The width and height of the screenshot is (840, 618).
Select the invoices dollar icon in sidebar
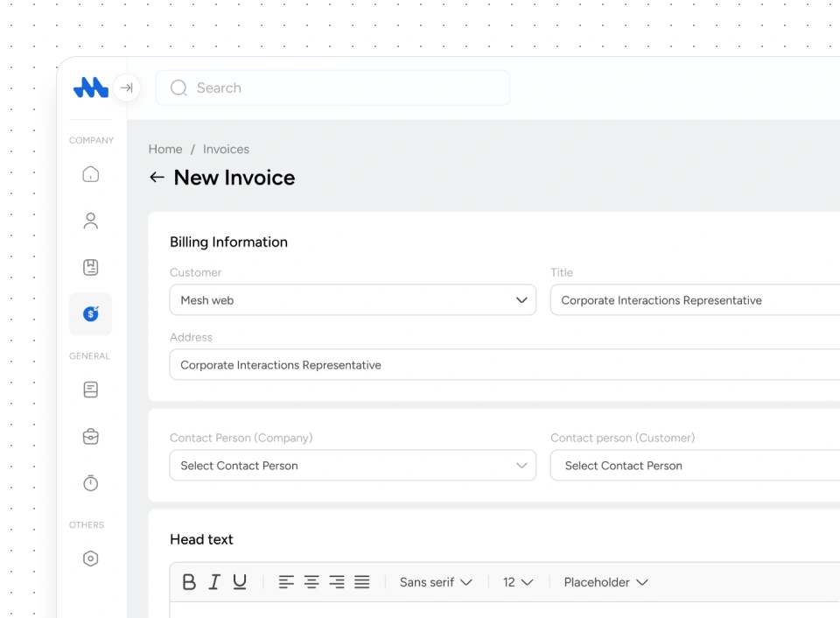point(90,313)
